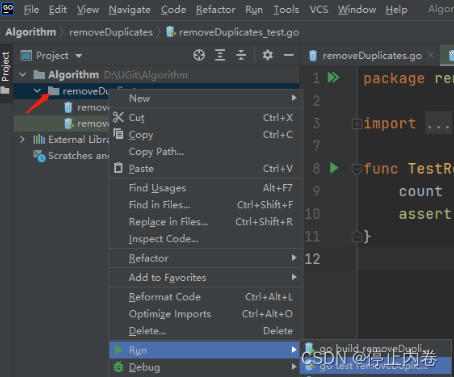Click the Algorithm root folder icon
The width and height of the screenshot is (454, 377).
[39, 75]
